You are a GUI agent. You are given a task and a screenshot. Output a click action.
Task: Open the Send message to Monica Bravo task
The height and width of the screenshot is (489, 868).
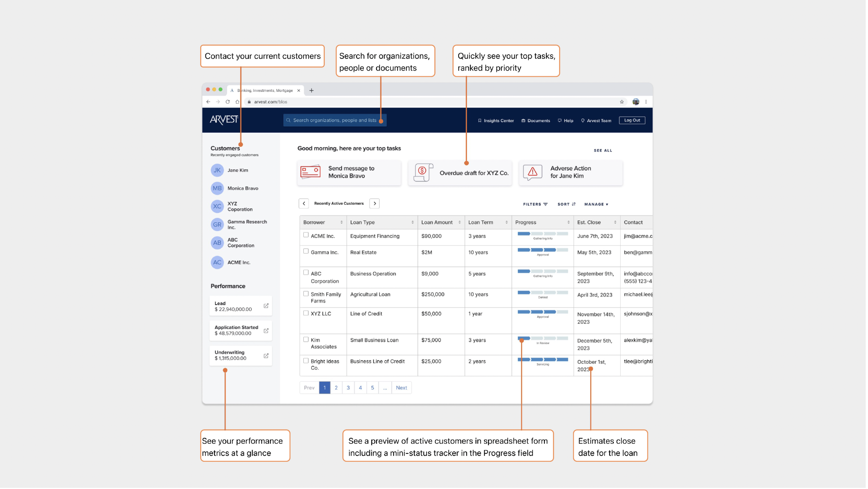(349, 173)
